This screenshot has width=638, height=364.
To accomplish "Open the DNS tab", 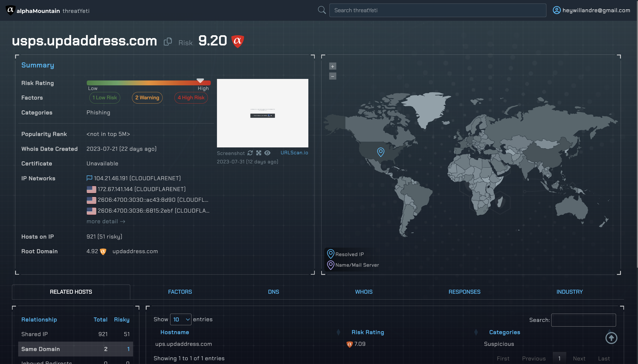I will (273, 292).
